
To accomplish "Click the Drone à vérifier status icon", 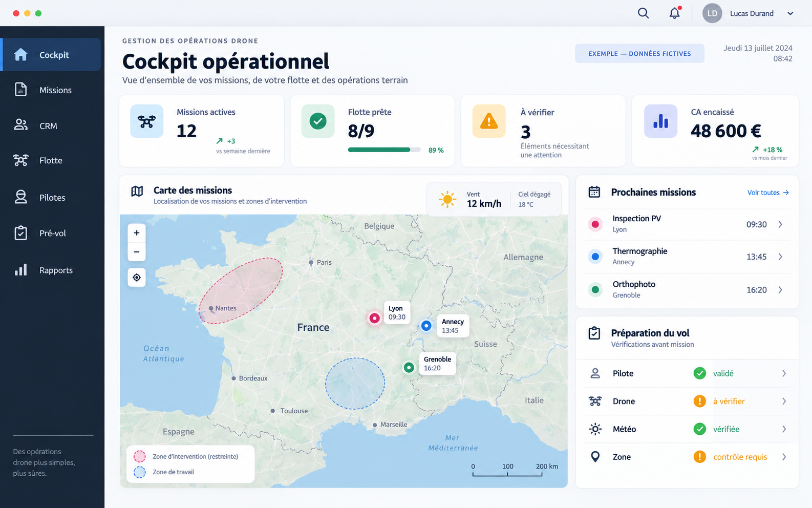I will [700, 401].
